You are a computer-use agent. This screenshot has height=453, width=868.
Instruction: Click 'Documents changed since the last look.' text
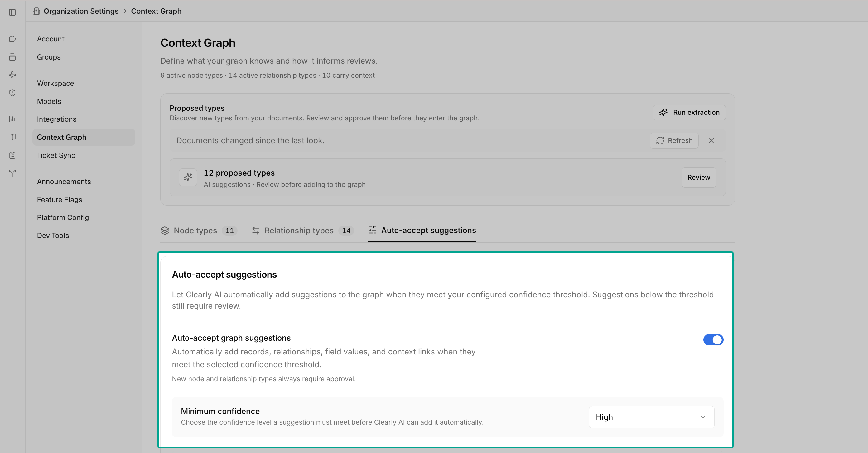click(250, 141)
